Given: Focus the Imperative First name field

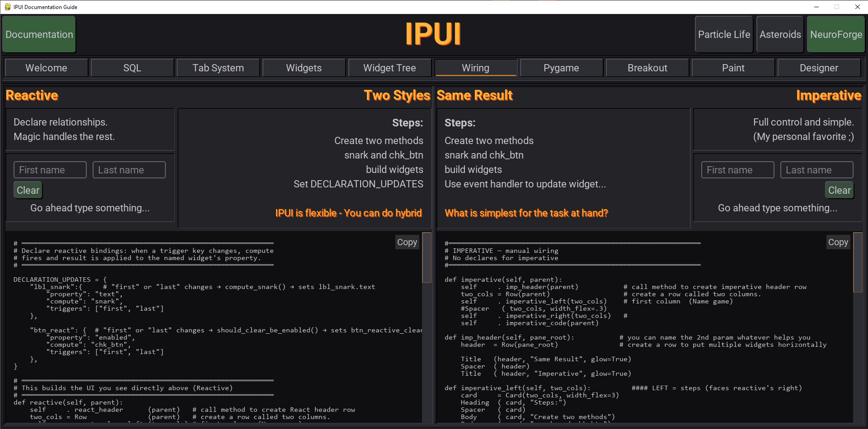Looking at the screenshot, I should (738, 170).
